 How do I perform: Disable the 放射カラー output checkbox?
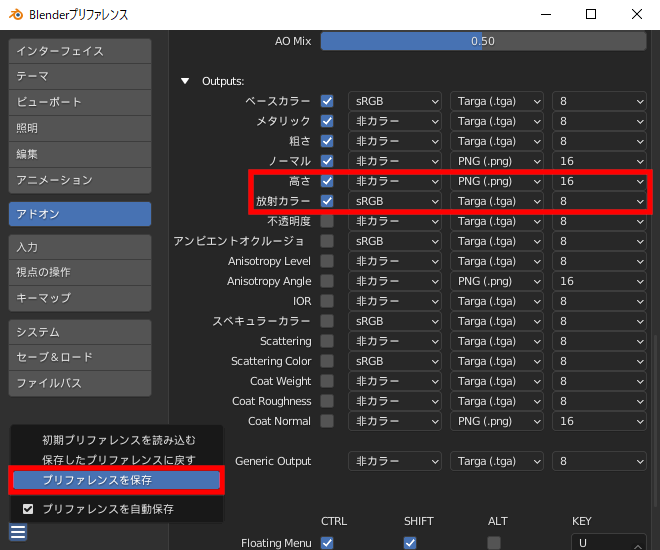[x=327, y=201]
